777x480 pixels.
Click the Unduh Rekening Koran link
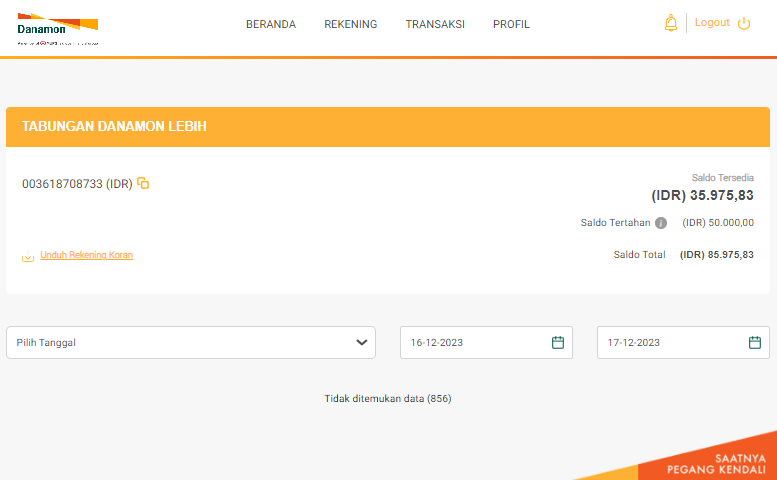[x=87, y=255]
